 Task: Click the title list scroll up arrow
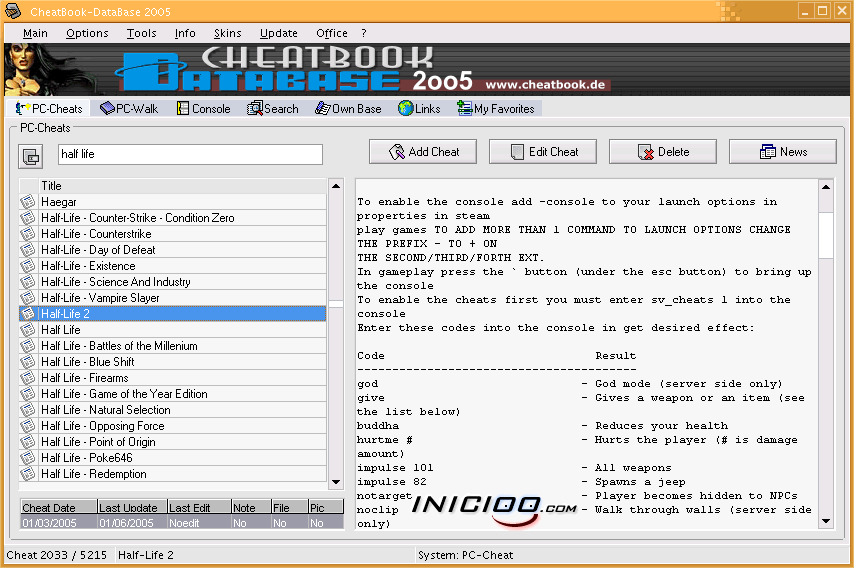[x=336, y=186]
